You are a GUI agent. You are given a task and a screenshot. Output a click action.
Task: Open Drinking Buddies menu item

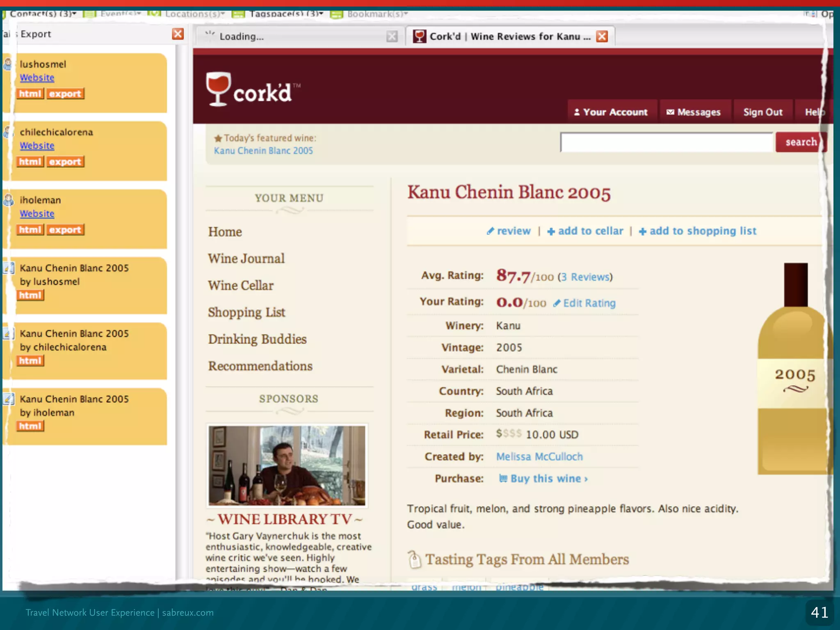257,339
